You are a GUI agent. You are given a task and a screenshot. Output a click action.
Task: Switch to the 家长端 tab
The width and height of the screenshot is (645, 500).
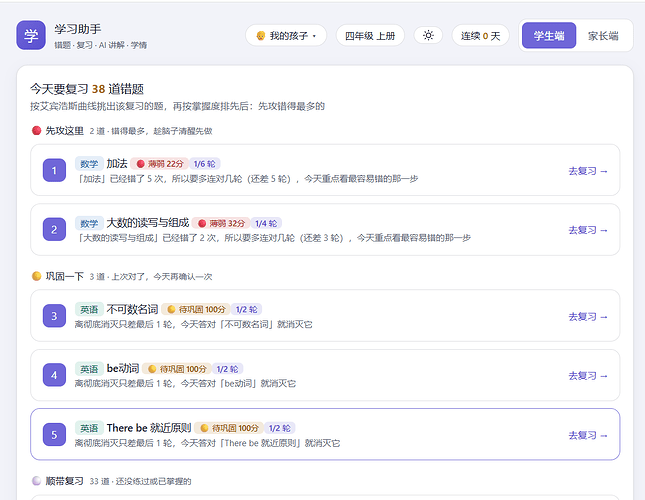[x=603, y=36]
